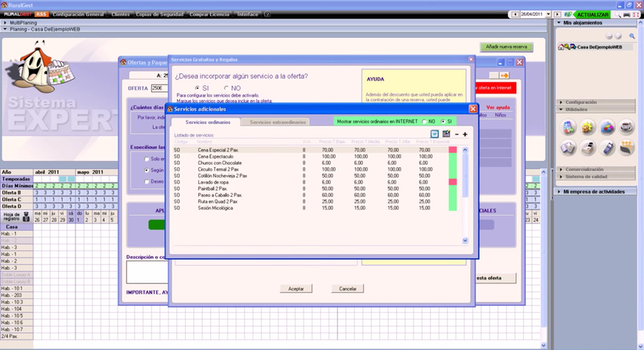Select NO for servicios ordinarios en INTERNET
Image resolution: width=644 pixels, height=350 pixels.
(x=424, y=121)
